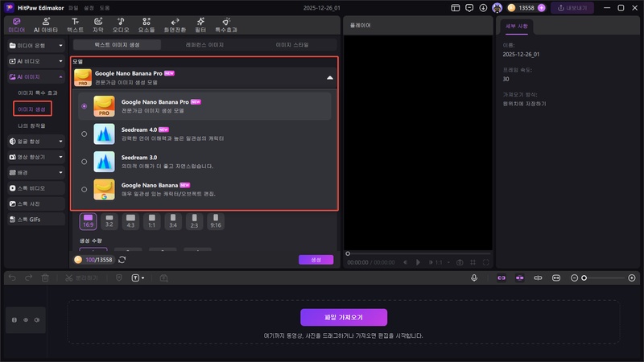
Task: Click the undo arrow in timeline toolbar
Action: [12, 278]
